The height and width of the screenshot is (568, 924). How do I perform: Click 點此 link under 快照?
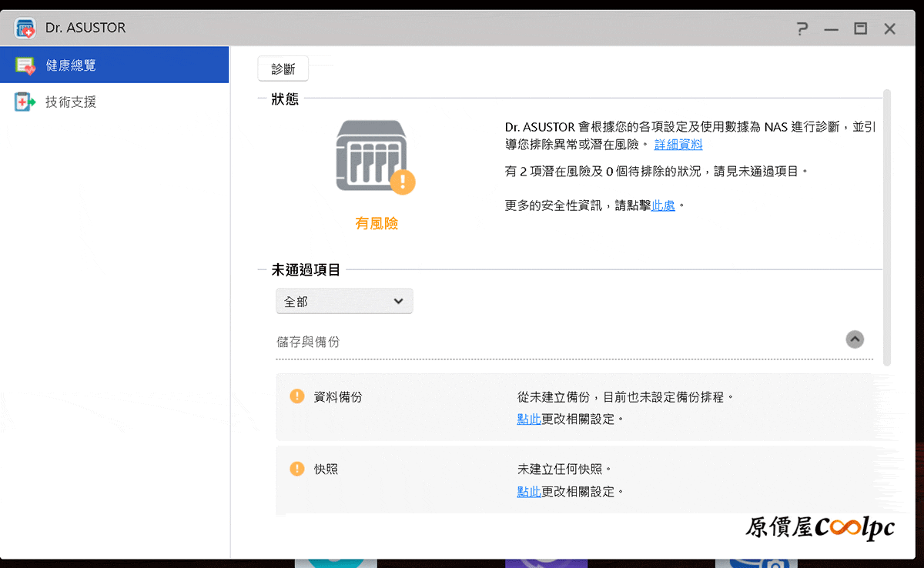(x=529, y=491)
